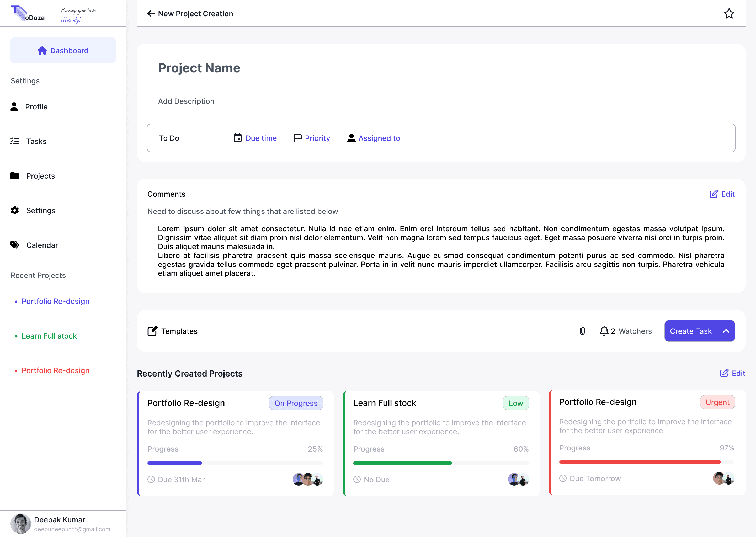Click the Due Tomorrow text
Image resolution: width=756 pixels, height=537 pixels.
[x=595, y=479]
